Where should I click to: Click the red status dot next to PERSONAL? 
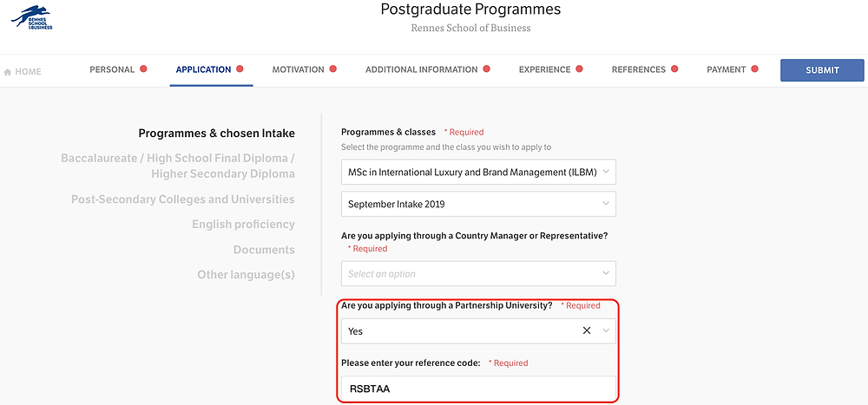pos(143,69)
